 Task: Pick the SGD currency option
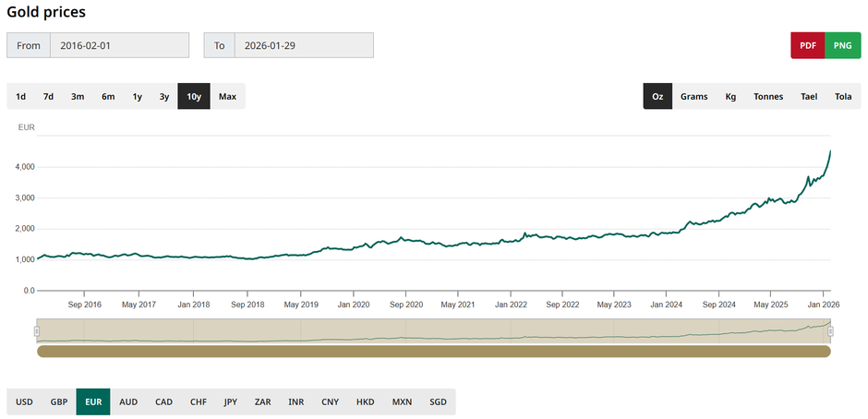[438, 402]
